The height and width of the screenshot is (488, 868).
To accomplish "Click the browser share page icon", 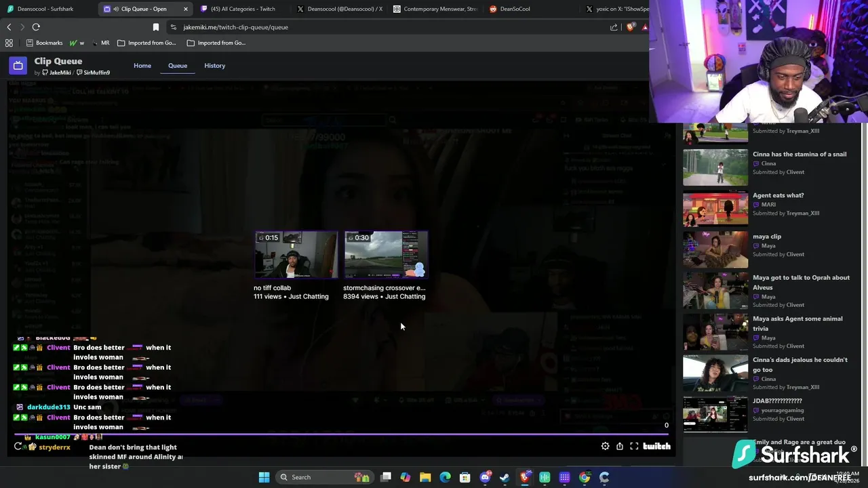I will click(614, 27).
